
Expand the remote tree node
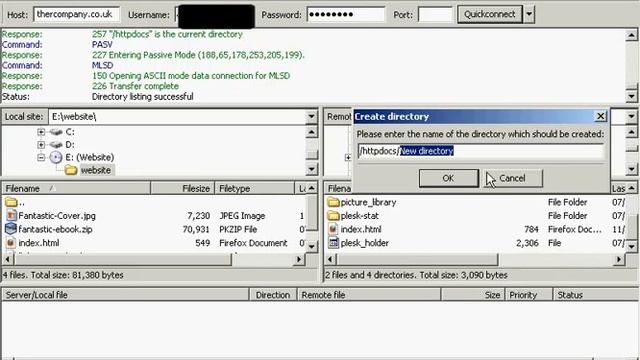coord(348,157)
